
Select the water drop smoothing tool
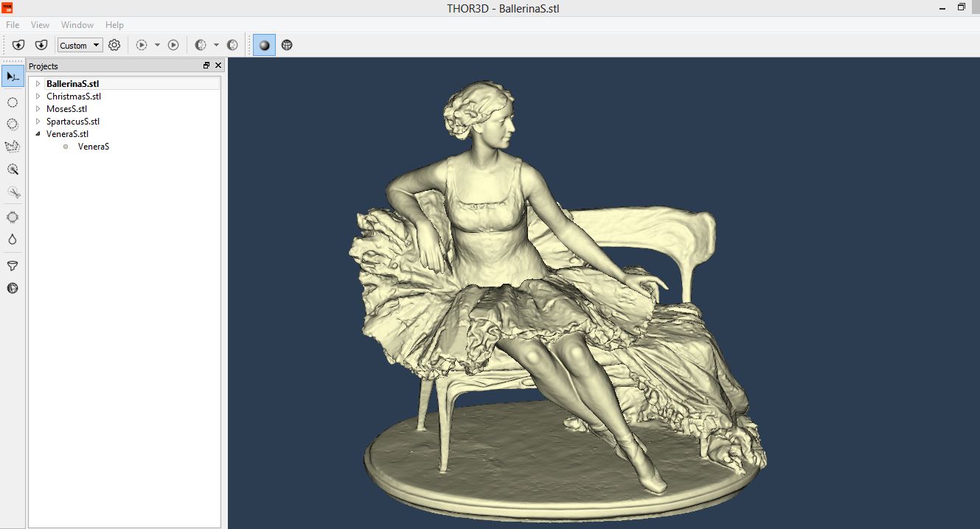point(13,239)
